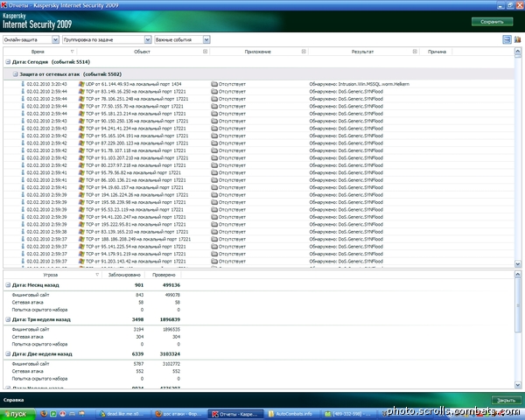Click firewall icon of TCP 95.165.104.191 row

pos(81,136)
